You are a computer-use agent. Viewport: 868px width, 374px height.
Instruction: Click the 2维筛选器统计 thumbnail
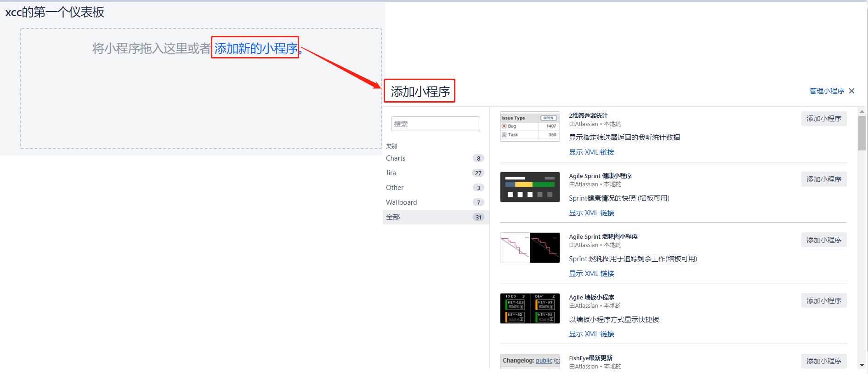point(530,126)
